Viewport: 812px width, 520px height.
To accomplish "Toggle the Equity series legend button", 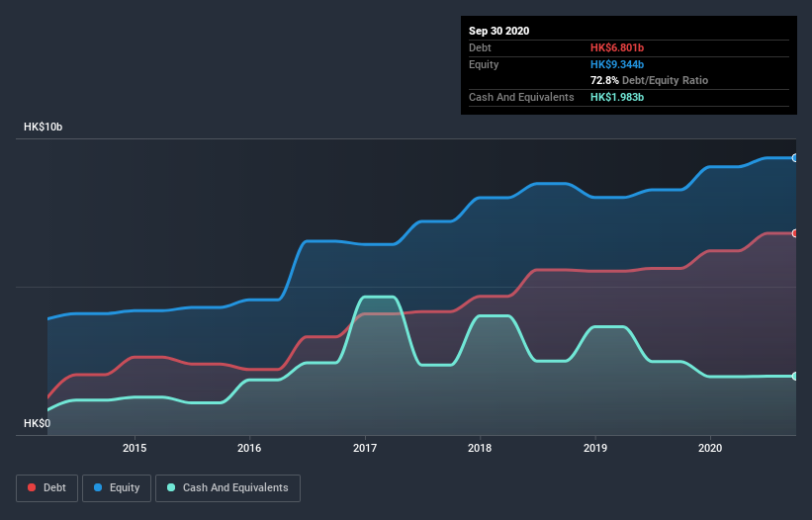I will 117,488.
